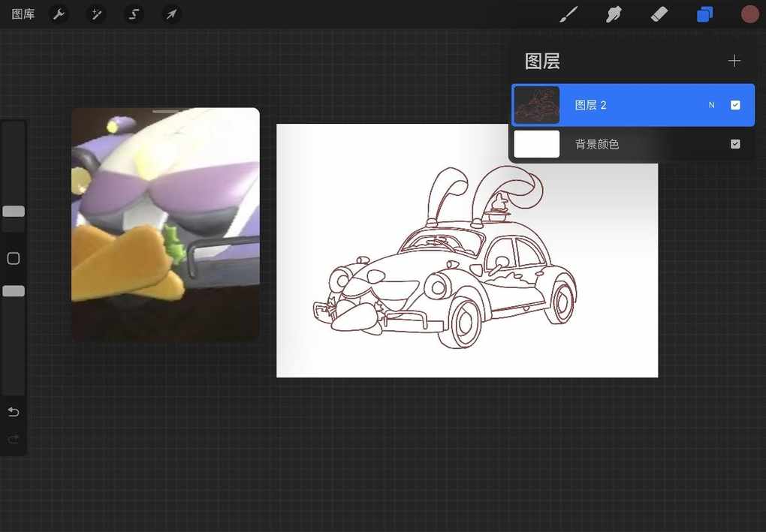
Task: Open the Actions wrench menu
Action: coord(59,14)
